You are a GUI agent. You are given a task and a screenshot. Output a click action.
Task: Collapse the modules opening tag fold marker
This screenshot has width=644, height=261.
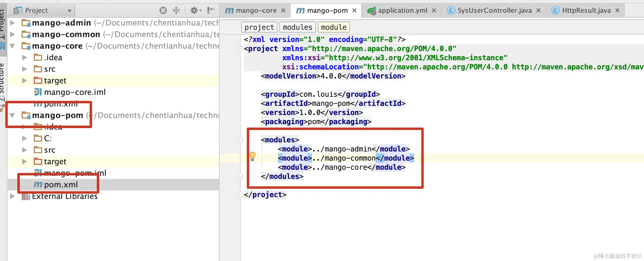(x=240, y=140)
